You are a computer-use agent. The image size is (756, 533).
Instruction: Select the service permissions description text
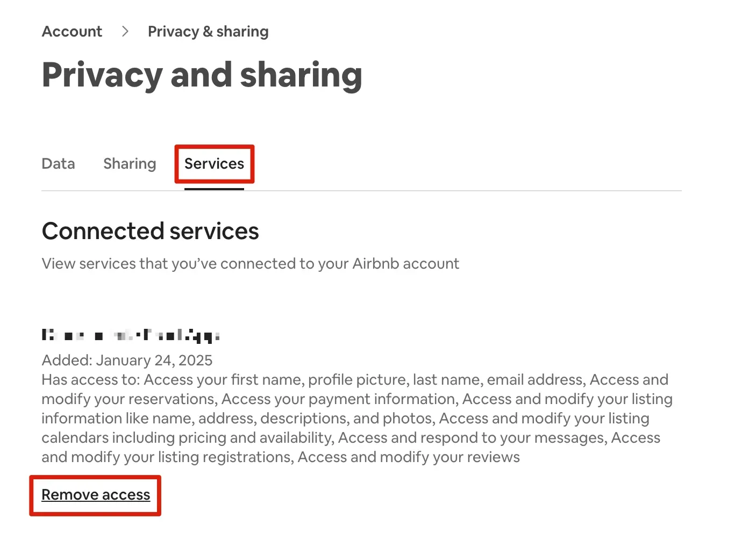355,418
